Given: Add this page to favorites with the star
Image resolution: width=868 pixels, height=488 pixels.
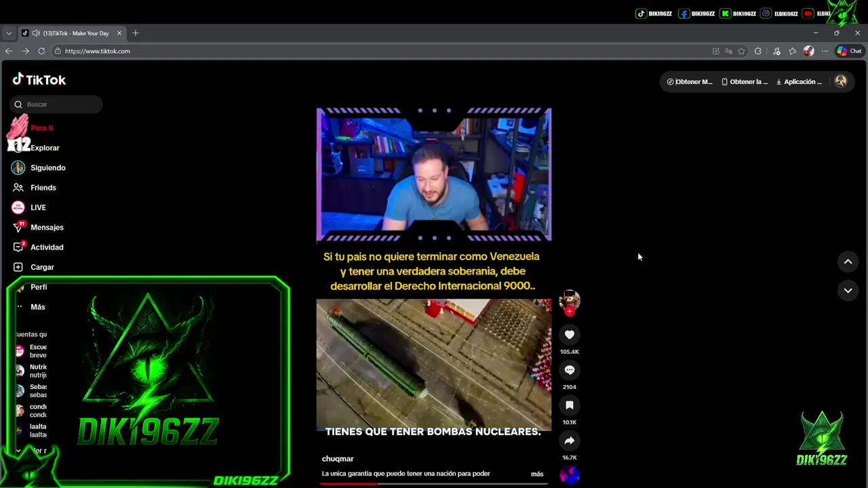Looking at the screenshot, I should pos(742,51).
